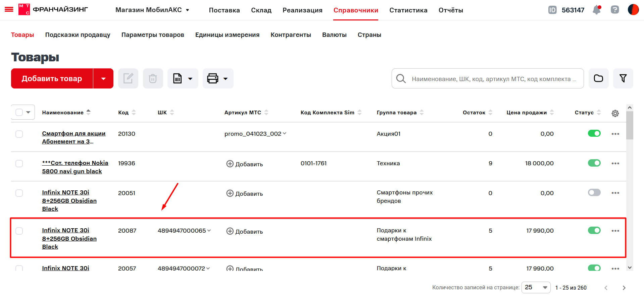Image resolution: width=644 pixels, height=297 pixels.
Task: Open actions menu for product 20130
Action: 615,134
